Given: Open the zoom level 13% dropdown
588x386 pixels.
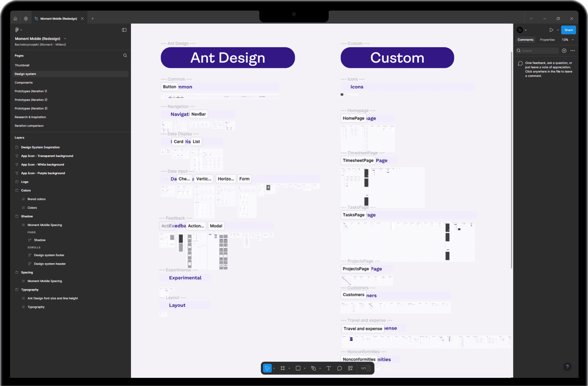Looking at the screenshot, I should 567,40.
